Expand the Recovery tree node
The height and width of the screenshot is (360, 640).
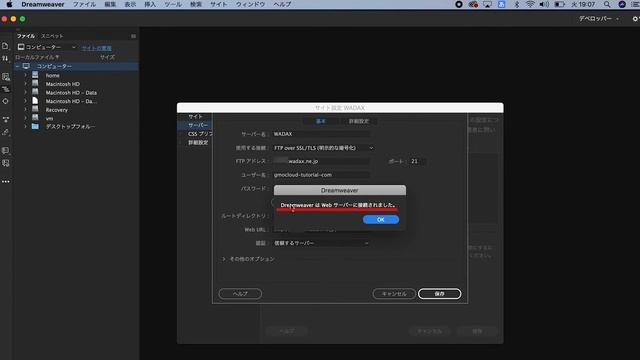coord(25,110)
